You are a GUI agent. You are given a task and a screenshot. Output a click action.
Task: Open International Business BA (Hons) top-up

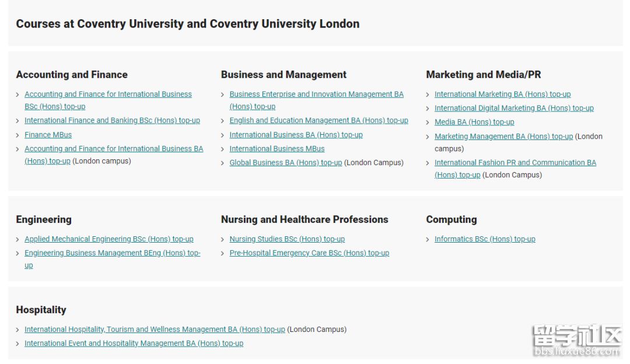tap(296, 135)
